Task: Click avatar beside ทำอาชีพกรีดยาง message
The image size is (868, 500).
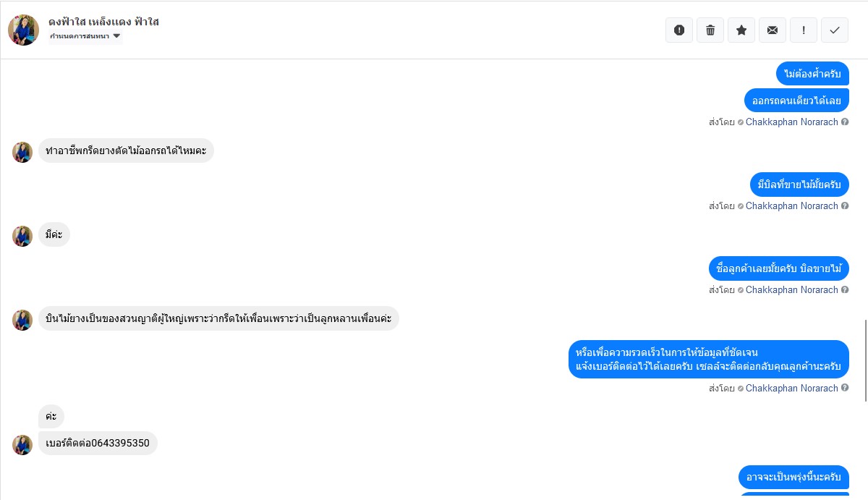Action: click(22, 152)
